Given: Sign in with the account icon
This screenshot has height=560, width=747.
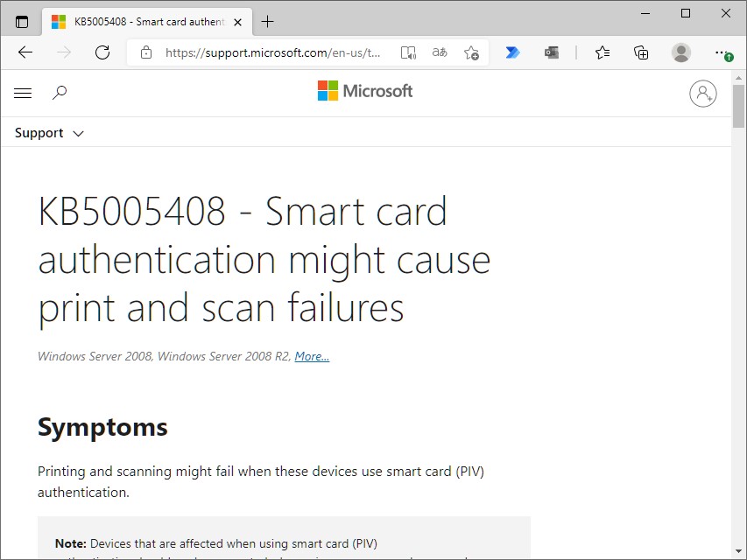Looking at the screenshot, I should click(x=702, y=94).
